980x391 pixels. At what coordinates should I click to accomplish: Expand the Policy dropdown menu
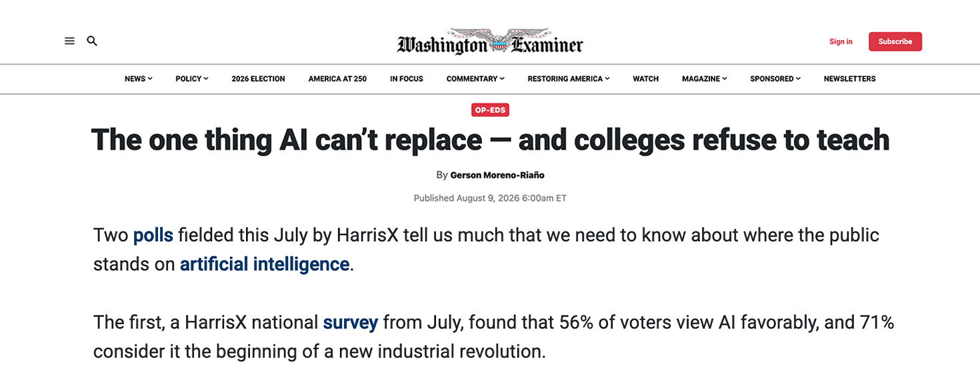192,79
